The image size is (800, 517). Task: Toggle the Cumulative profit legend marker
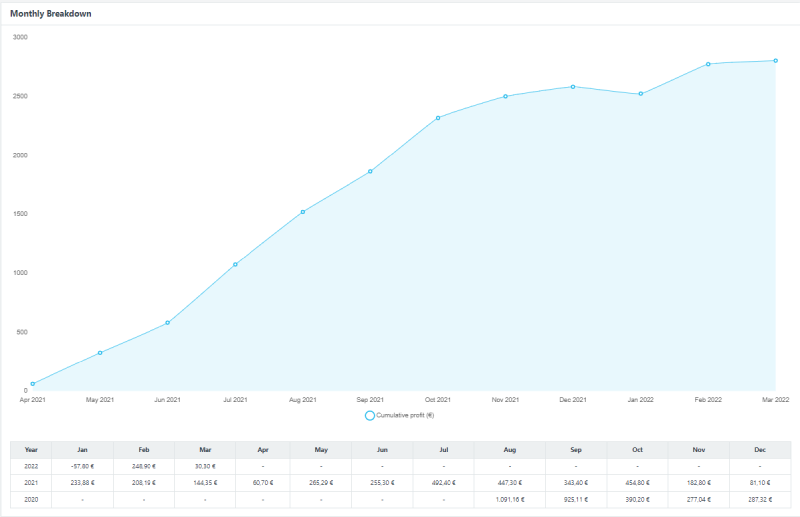(x=369, y=415)
